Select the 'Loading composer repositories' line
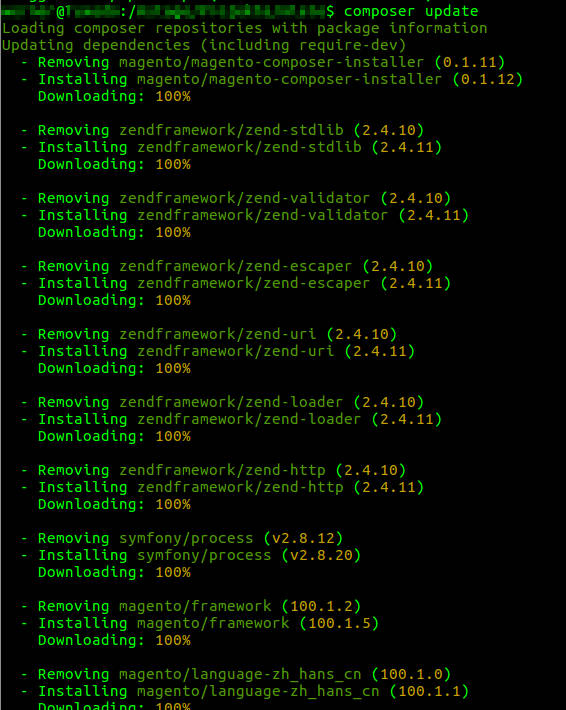The width and height of the screenshot is (566, 710). pyautogui.click(x=245, y=28)
